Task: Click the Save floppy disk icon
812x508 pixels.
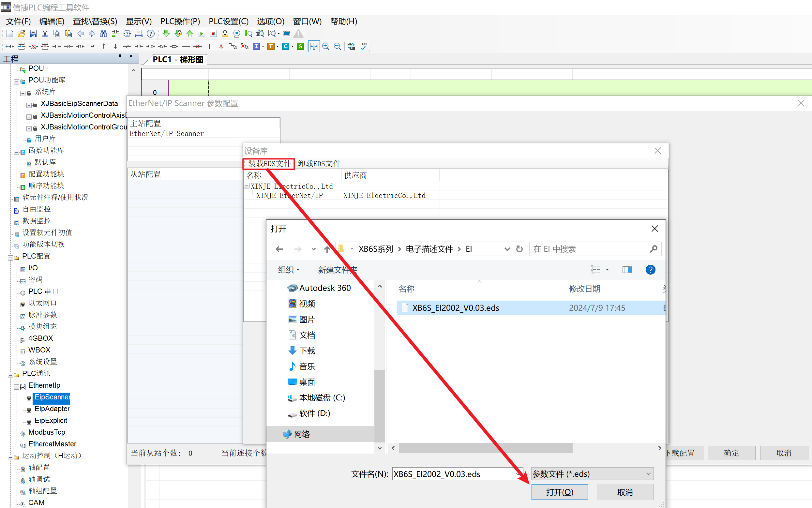Action: [33, 34]
